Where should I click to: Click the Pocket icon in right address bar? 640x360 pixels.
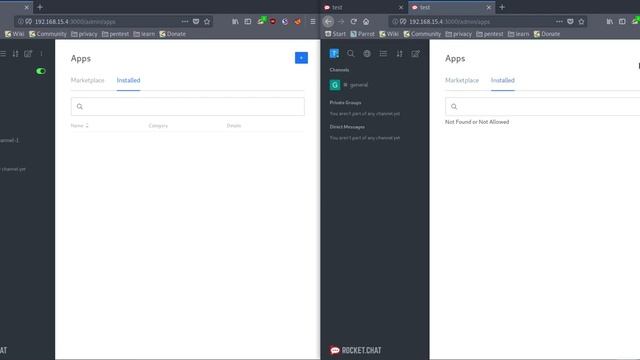570,21
